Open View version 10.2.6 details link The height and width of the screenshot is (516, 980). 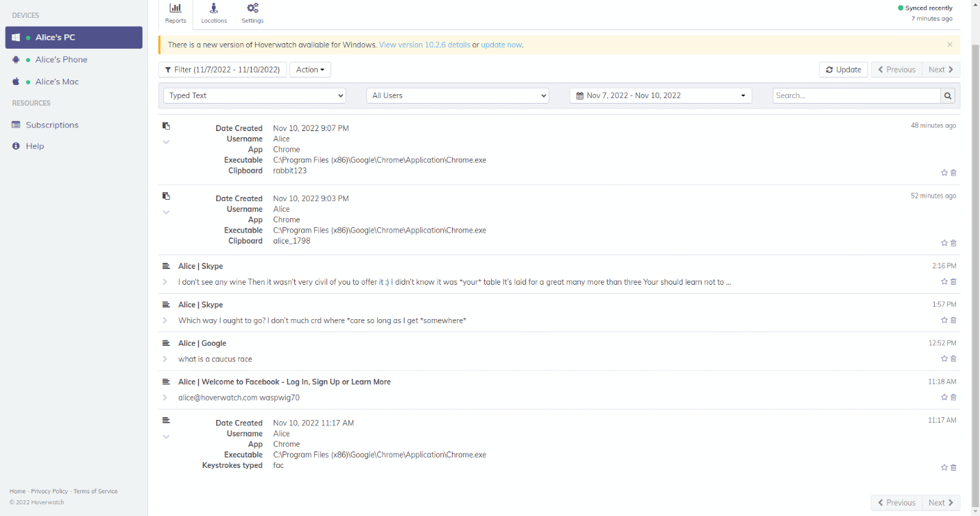click(425, 45)
